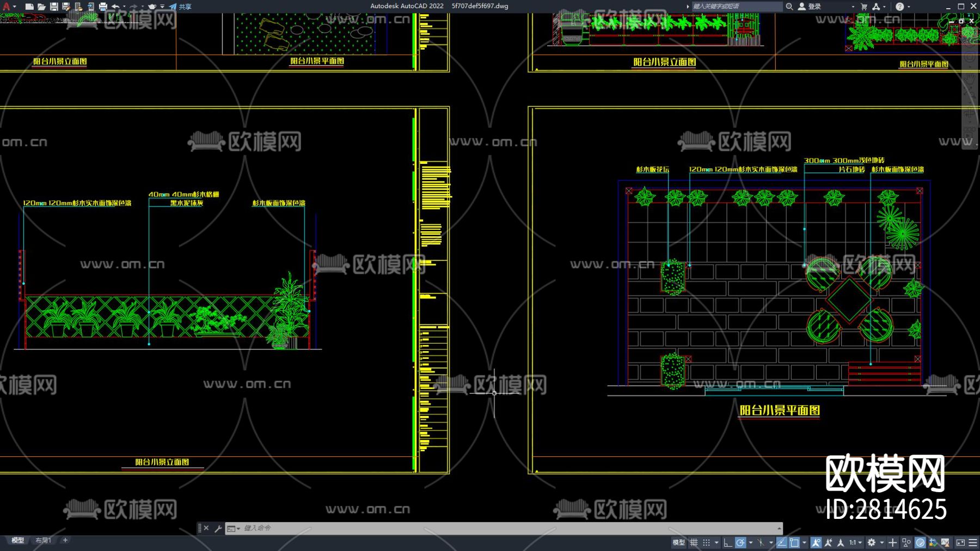Switch to the 布局1 layout tab

tap(43, 540)
